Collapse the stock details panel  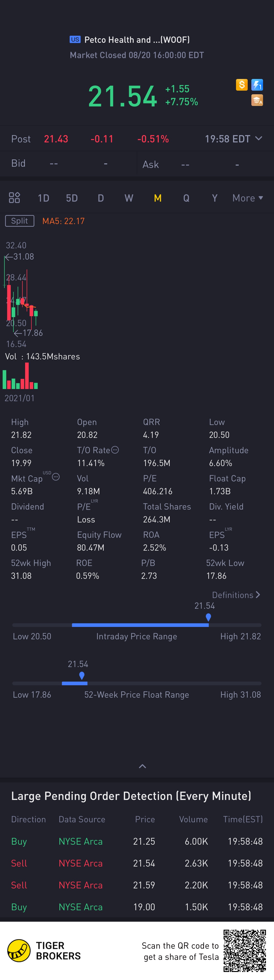click(x=142, y=766)
